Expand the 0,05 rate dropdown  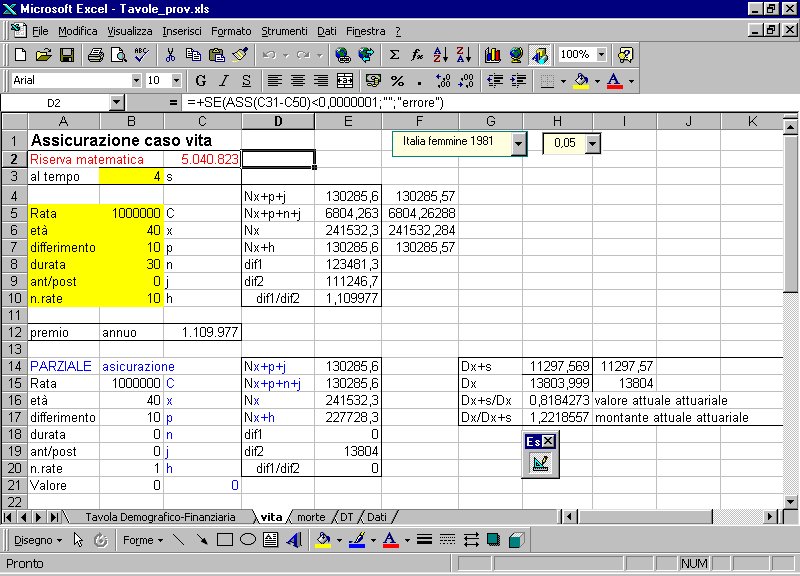[x=593, y=145]
